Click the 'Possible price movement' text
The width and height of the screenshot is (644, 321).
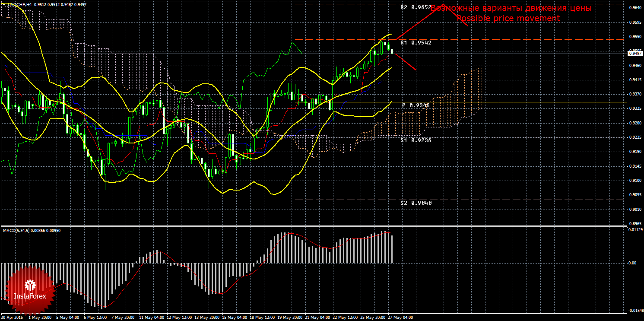coord(508,19)
